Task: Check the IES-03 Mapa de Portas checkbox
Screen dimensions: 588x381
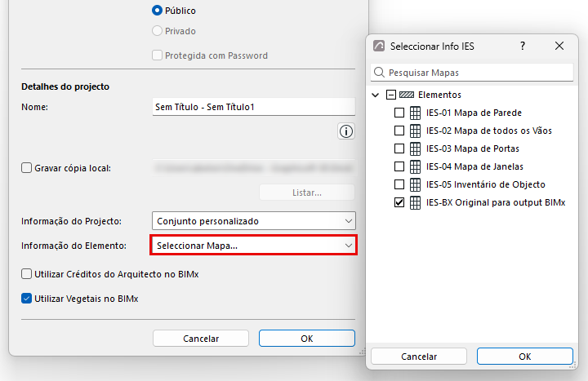Action: coord(399,148)
